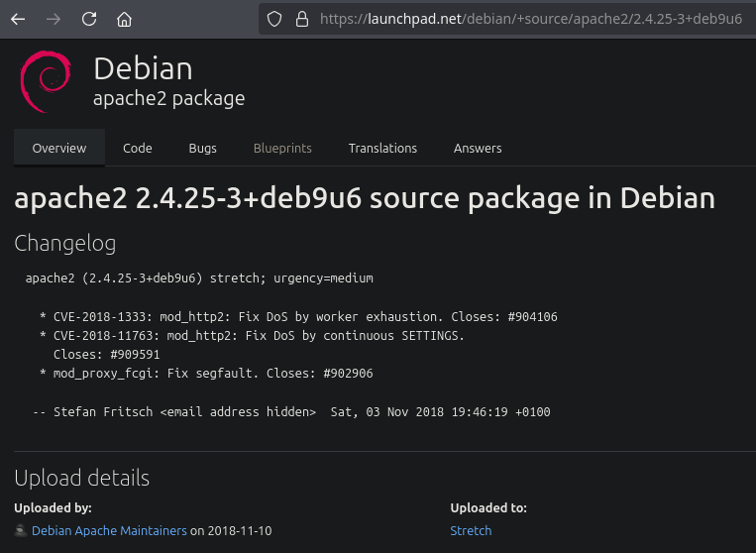The width and height of the screenshot is (756, 553).
Task: Click the shield tracking protection icon
Action: coord(275,19)
